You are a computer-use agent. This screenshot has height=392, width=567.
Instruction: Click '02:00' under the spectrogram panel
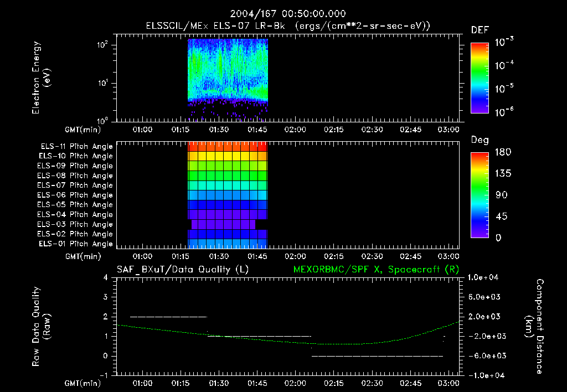[x=295, y=130]
